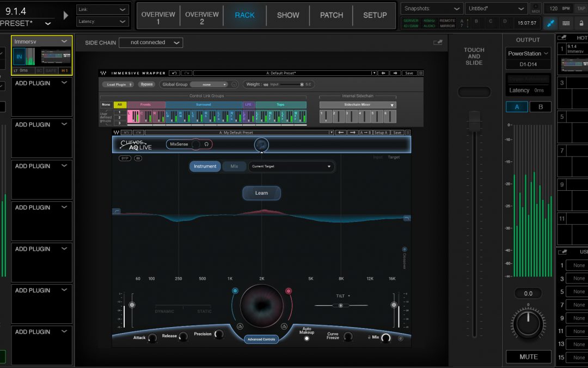
Task: Open Immersive Wrapper header menu icon
Action: click(421, 73)
